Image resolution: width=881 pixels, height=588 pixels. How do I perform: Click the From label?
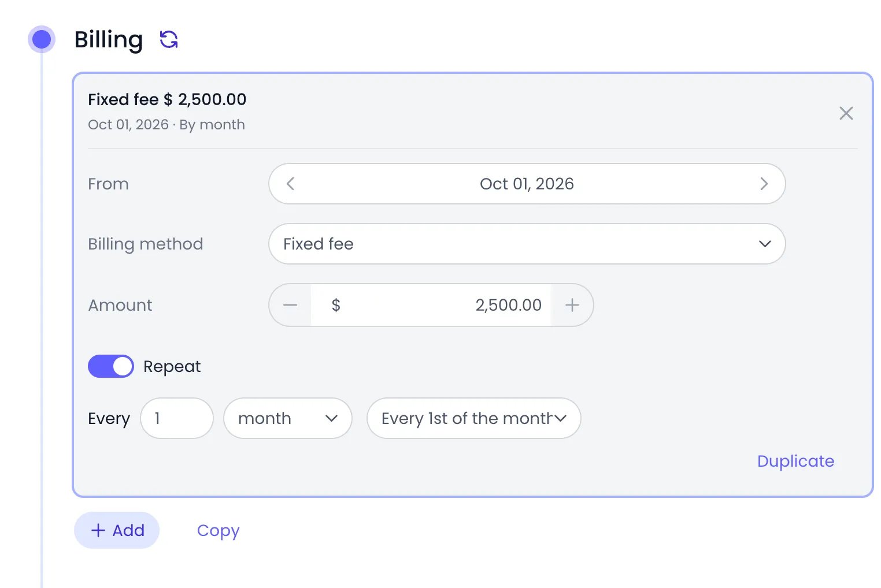coord(108,184)
